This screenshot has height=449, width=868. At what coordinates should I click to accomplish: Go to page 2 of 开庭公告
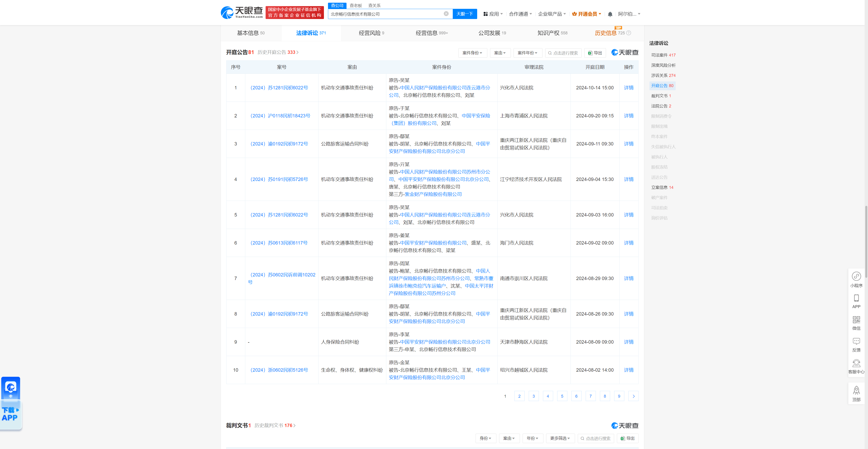coord(519,396)
